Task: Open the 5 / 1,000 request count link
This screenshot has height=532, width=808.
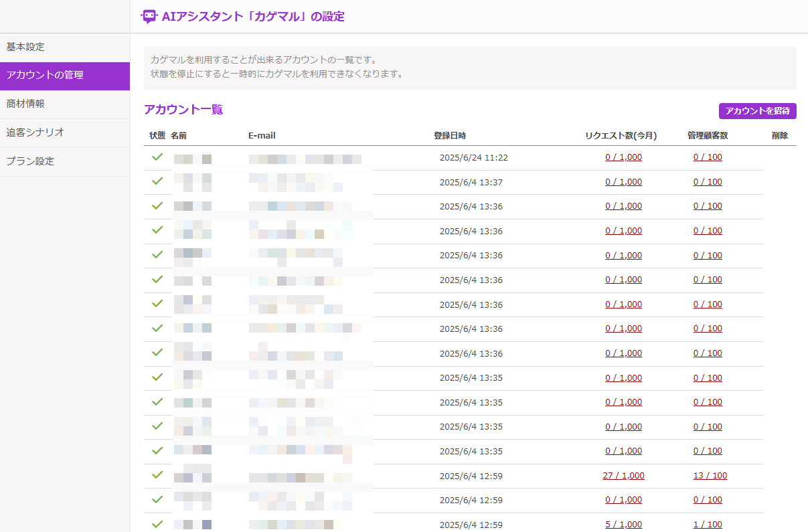Action: (x=623, y=525)
